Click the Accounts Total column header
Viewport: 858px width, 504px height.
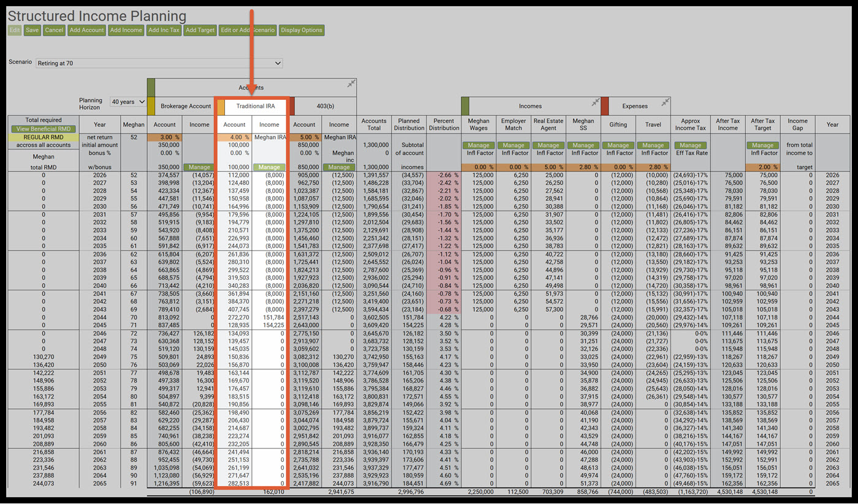click(374, 124)
